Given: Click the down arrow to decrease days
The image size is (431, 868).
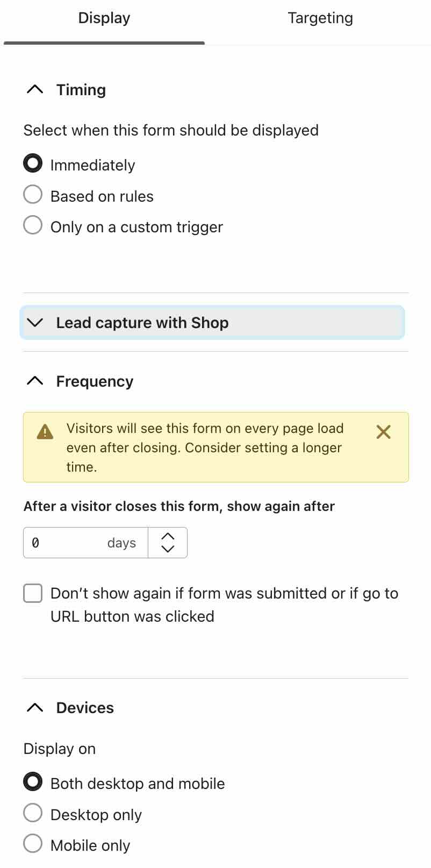Looking at the screenshot, I should coord(168,550).
